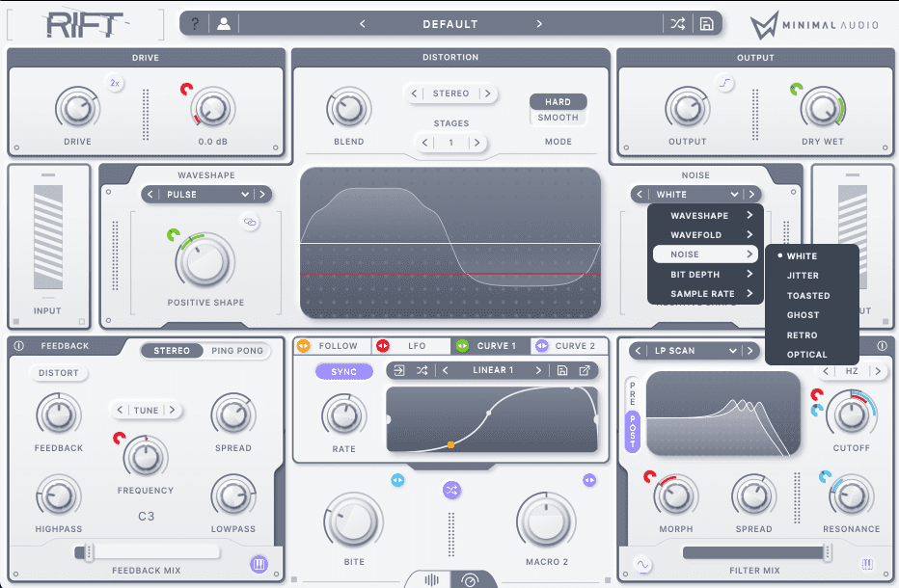Expand Bit Depth submenu
This screenshot has width=899, height=588.
[x=705, y=275]
